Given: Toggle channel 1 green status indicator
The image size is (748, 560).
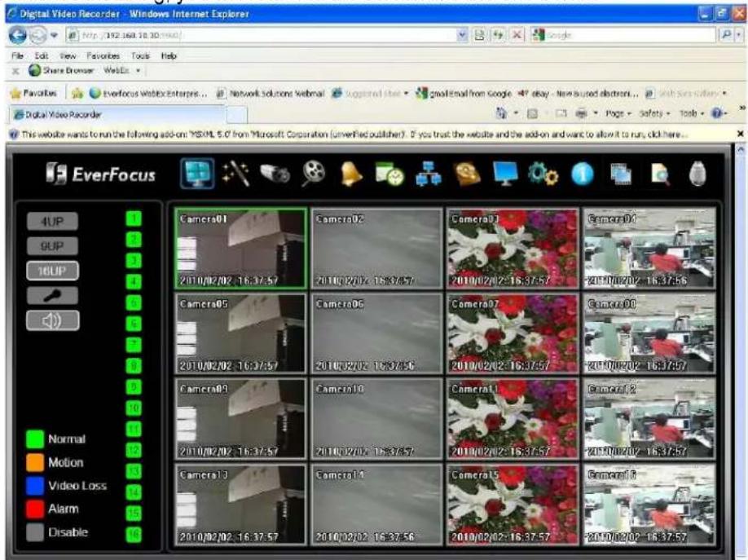Looking at the screenshot, I should click(134, 218).
